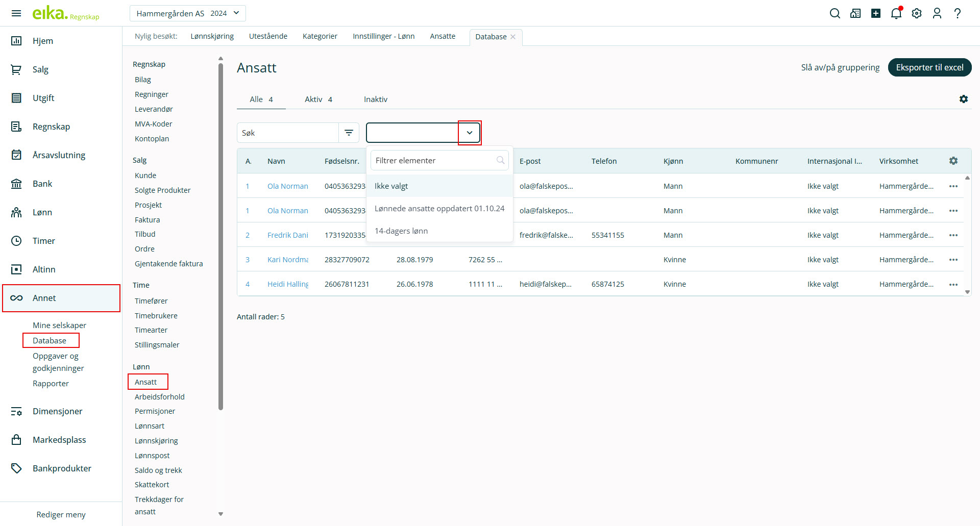Open the user profile icon

(x=937, y=13)
